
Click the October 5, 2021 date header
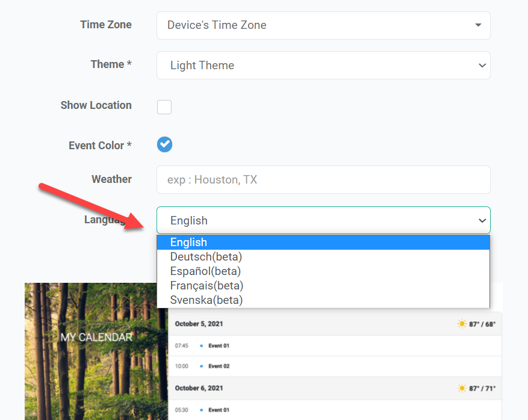(199, 324)
